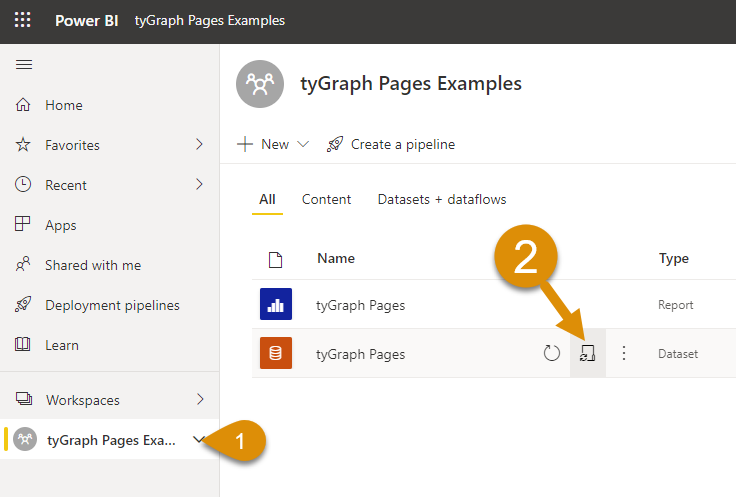Click the orange dataset icon for tyGraph Pages
Image resolution: width=736 pixels, height=497 pixels.
275,353
